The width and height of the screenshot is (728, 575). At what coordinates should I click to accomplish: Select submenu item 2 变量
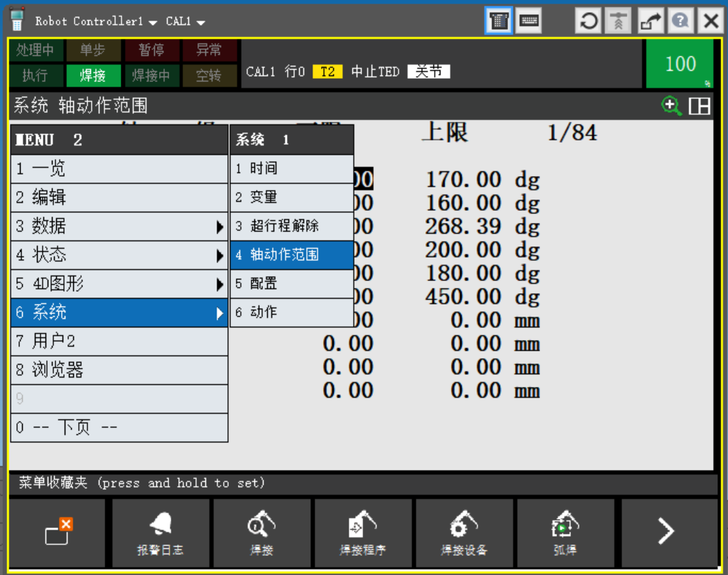click(292, 197)
